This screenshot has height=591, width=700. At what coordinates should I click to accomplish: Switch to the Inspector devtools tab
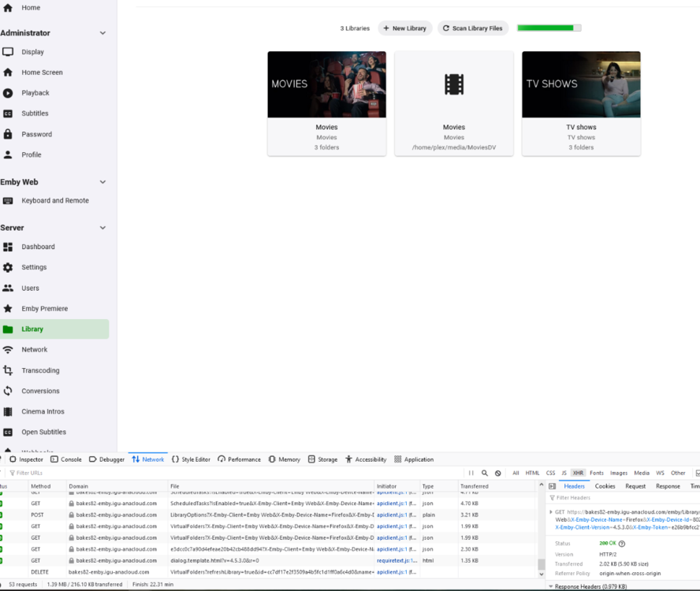pyautogui.click(x=26, y=459)
